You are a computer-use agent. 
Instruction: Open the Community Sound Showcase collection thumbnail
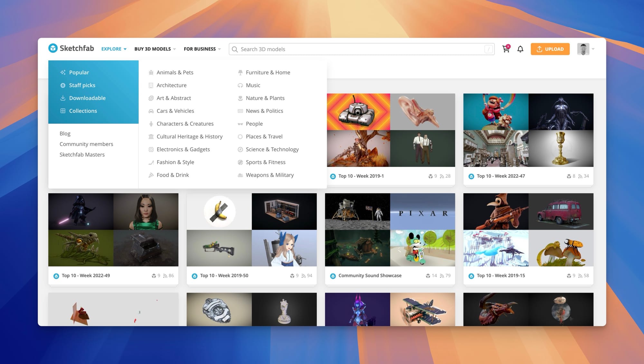click(x=390, y=230)
